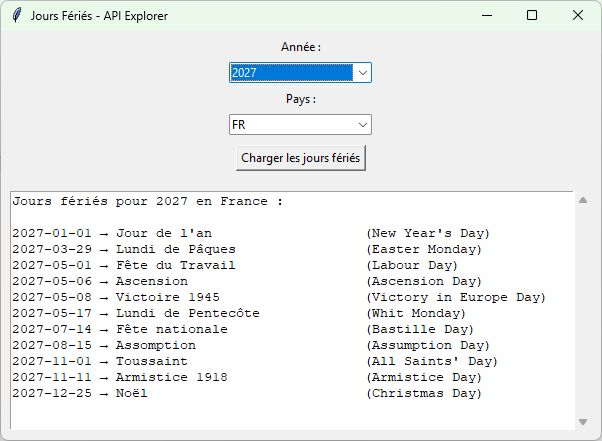Click the vertical scrollbar track in results
The height and width of the screenshot is (441, 602).
[583, 310]
